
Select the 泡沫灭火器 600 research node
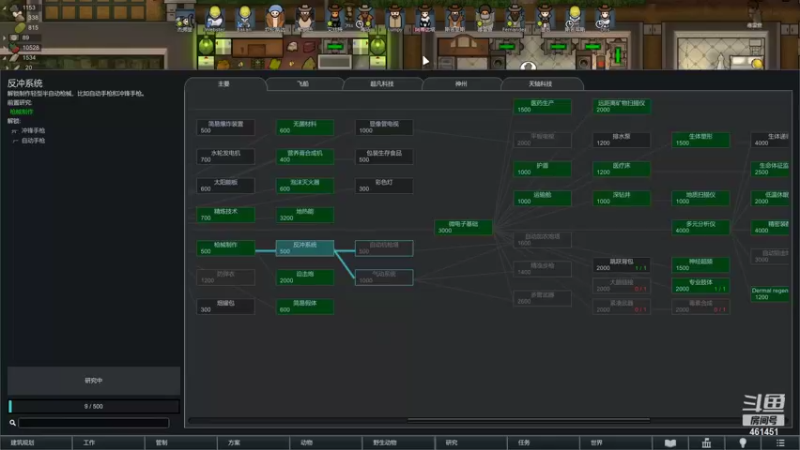coord(305,185)
